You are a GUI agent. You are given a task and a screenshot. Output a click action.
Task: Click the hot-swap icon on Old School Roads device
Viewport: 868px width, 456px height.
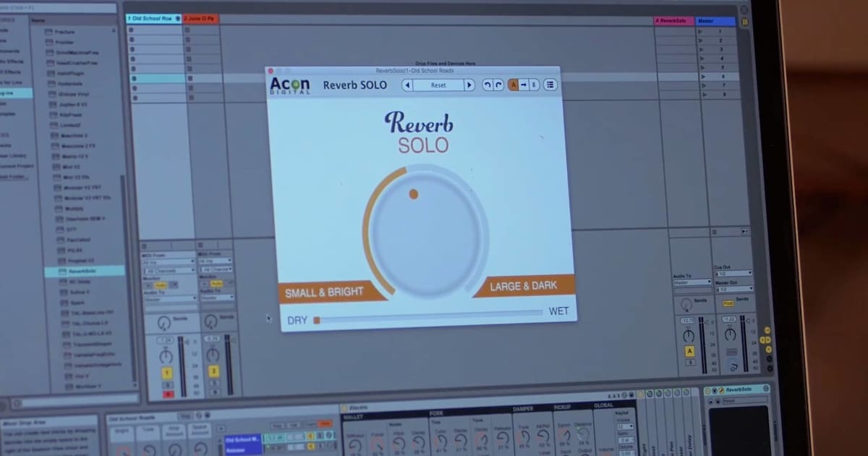[198, 415]
